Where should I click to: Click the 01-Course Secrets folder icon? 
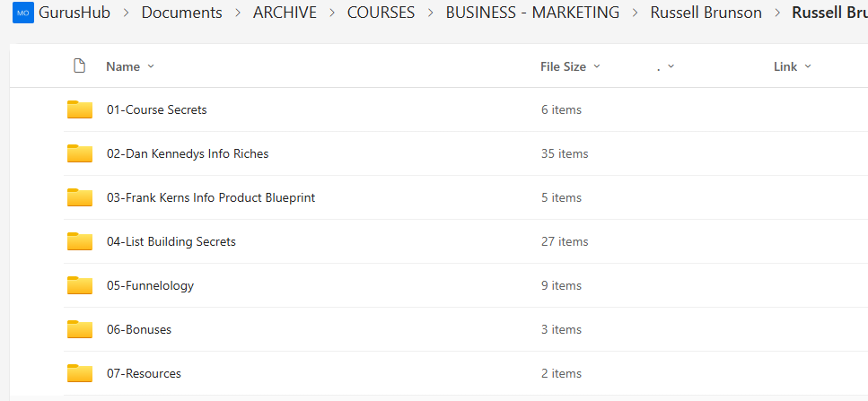tap(80, 109)
